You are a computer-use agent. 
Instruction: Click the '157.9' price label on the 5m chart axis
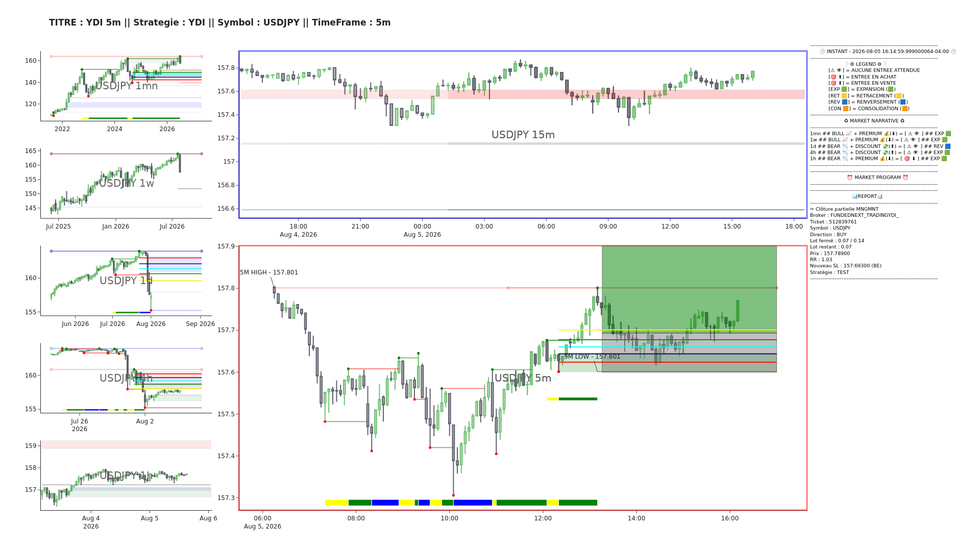coord(227,246)
